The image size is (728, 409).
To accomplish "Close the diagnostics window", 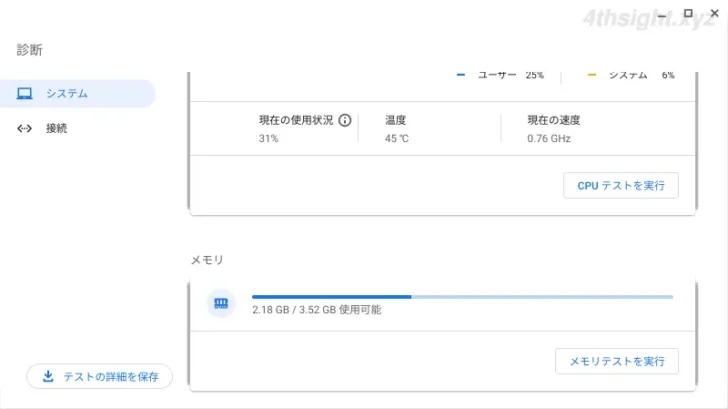I will [x=715, y=13].
